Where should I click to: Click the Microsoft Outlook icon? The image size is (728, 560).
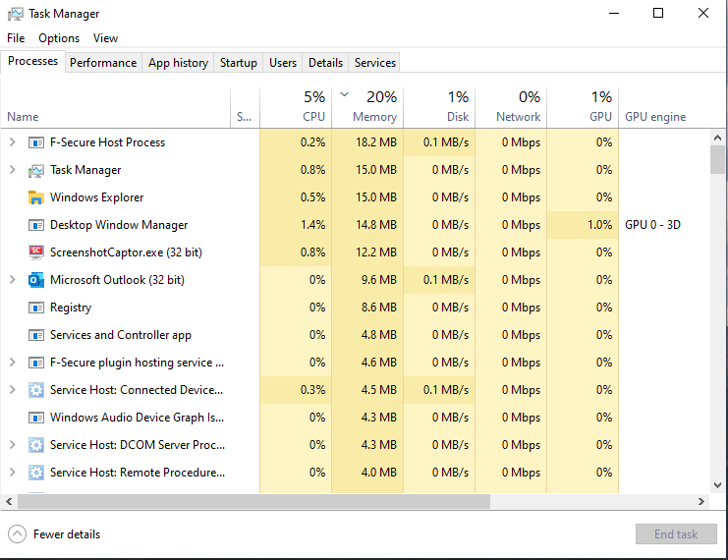(36, 280)
